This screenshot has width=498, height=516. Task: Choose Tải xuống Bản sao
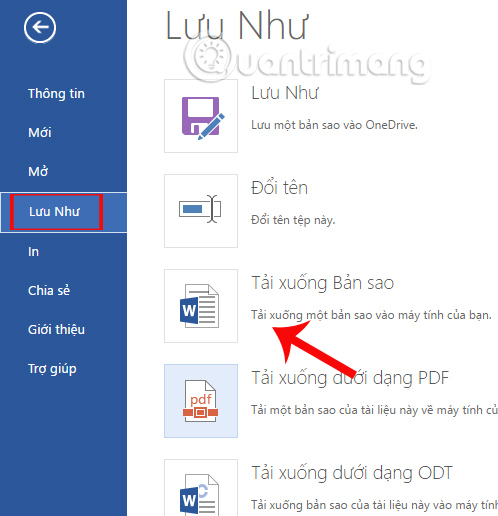(x=323, y=283)
